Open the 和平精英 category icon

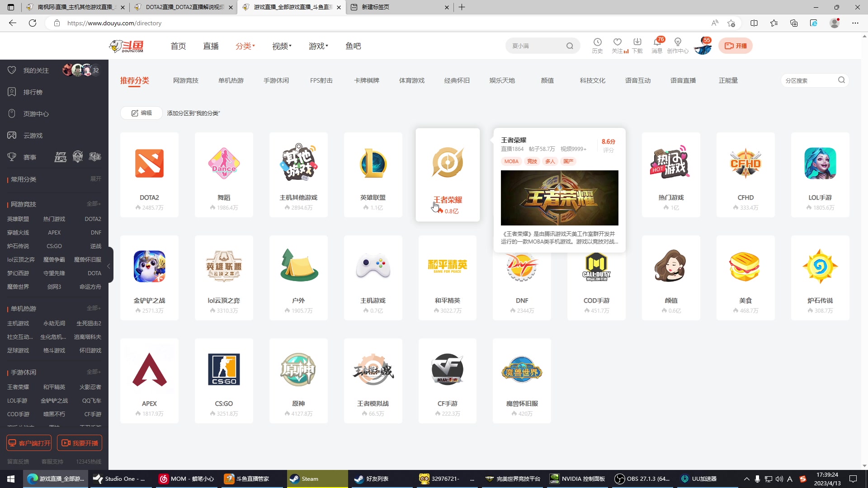[x=447, y=265]
